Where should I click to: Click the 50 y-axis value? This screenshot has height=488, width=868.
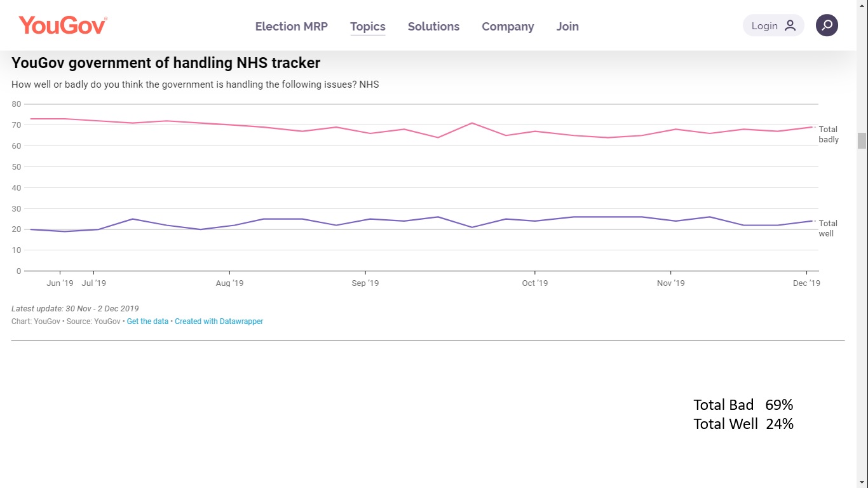coord(17,167)
